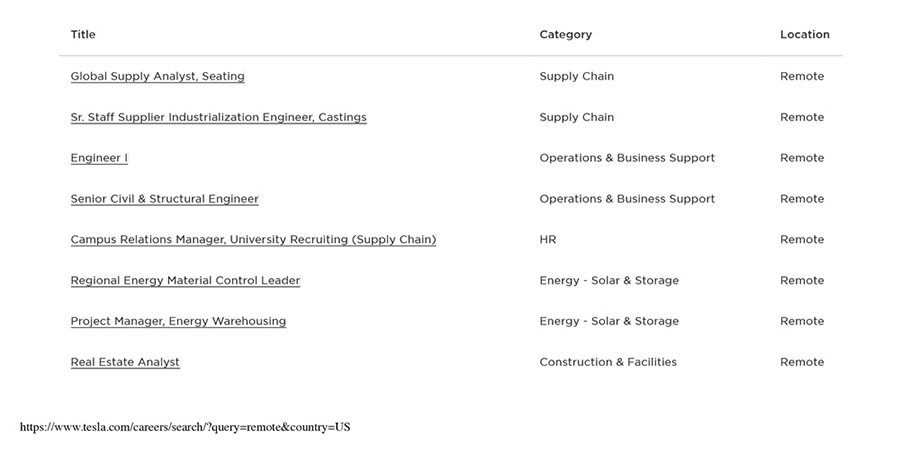Click the Location column header
Image resolution: width=900 pixels, height=455 pixels.
pos(804,34)
